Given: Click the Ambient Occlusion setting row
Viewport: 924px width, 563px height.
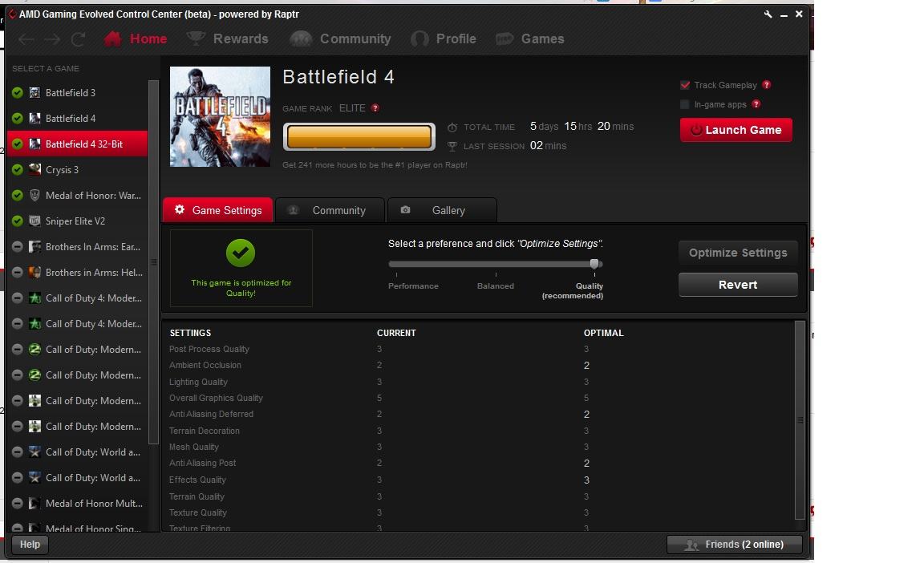Looking at the screenshot, I should tap(479, 365).
